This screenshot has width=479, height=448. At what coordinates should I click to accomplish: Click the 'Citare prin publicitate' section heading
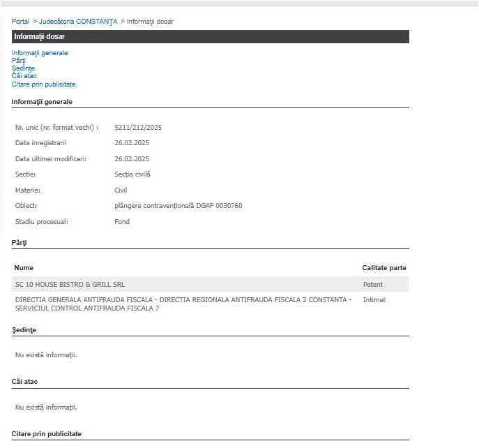point(47,434)
